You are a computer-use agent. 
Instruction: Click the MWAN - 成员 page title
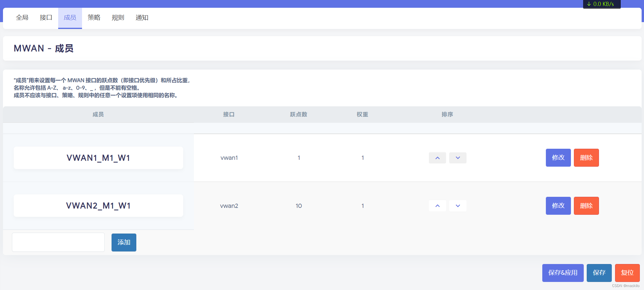[x=44, y=48]
